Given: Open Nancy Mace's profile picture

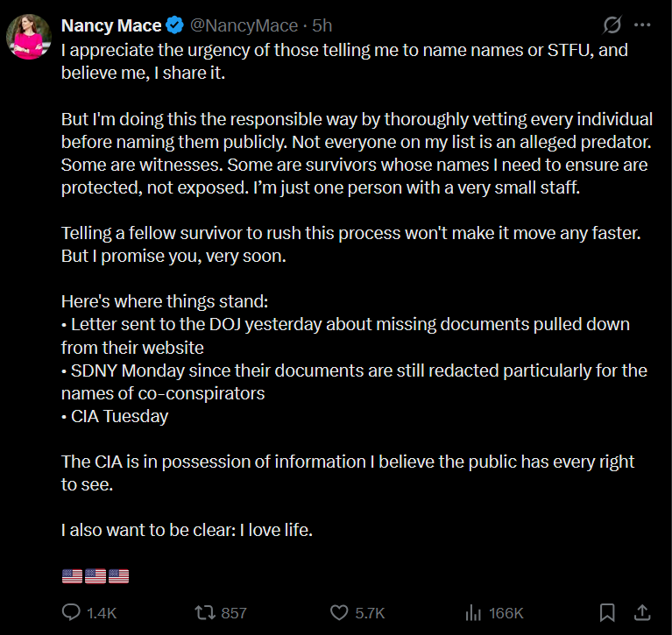Looking at the screenshot, I should coord(29,38).
